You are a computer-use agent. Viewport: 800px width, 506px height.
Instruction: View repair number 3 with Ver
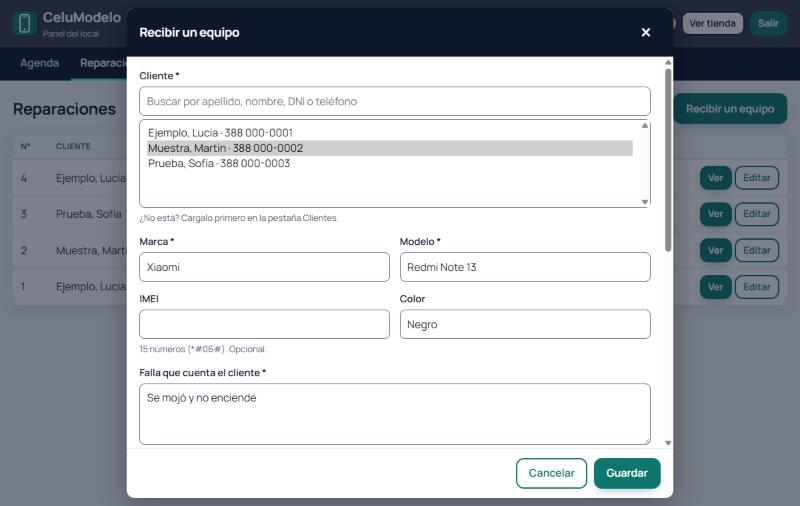coord(715,214)
